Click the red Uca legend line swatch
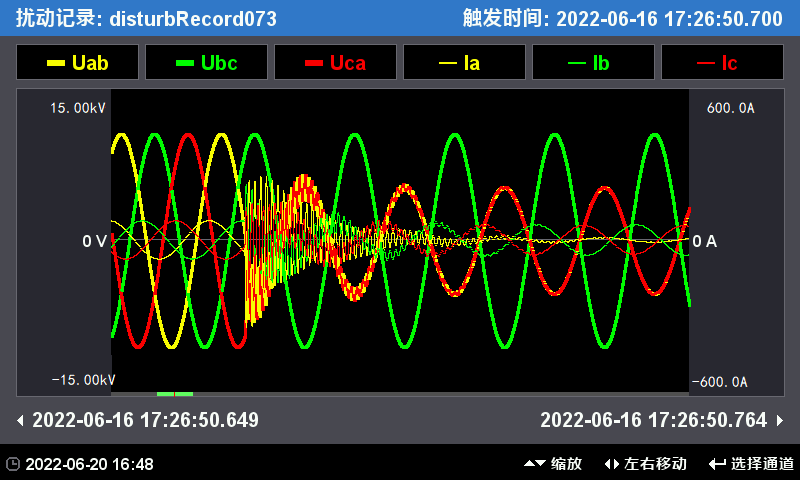Viewport: 800px width, 480px height. [314, 63]
